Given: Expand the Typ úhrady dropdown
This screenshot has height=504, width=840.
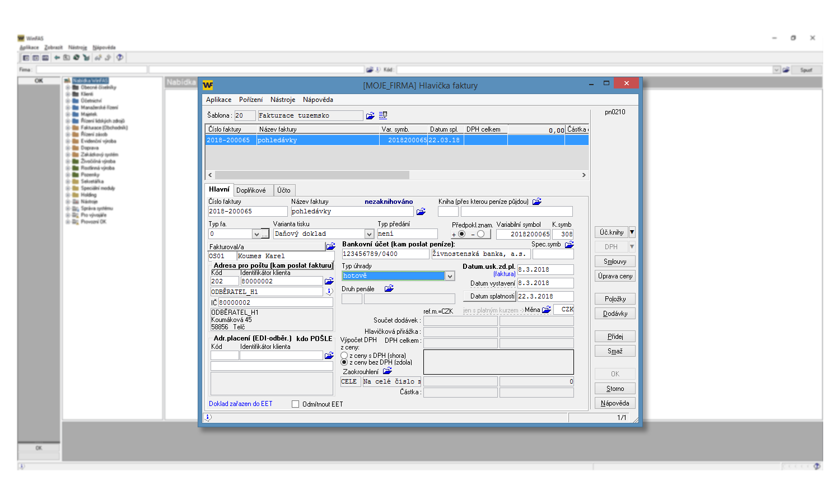Looking at the screenshot, I should click(x=450, y=276).
